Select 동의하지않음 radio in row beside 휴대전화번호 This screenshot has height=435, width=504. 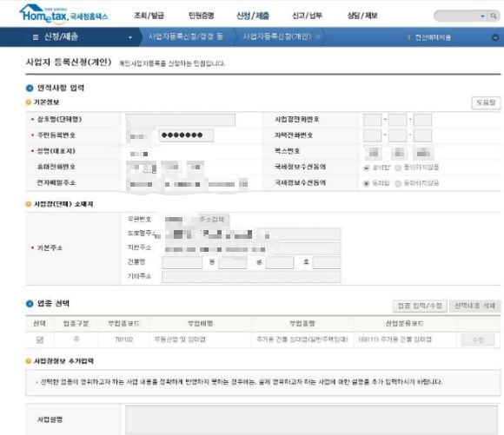point(398,168)
